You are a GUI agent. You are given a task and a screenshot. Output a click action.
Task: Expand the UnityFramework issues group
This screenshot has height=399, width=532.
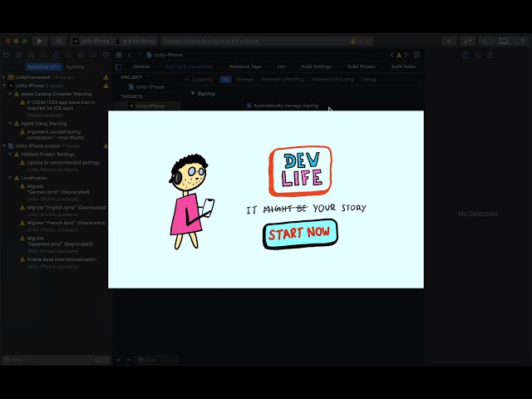(x=5, y=77)
